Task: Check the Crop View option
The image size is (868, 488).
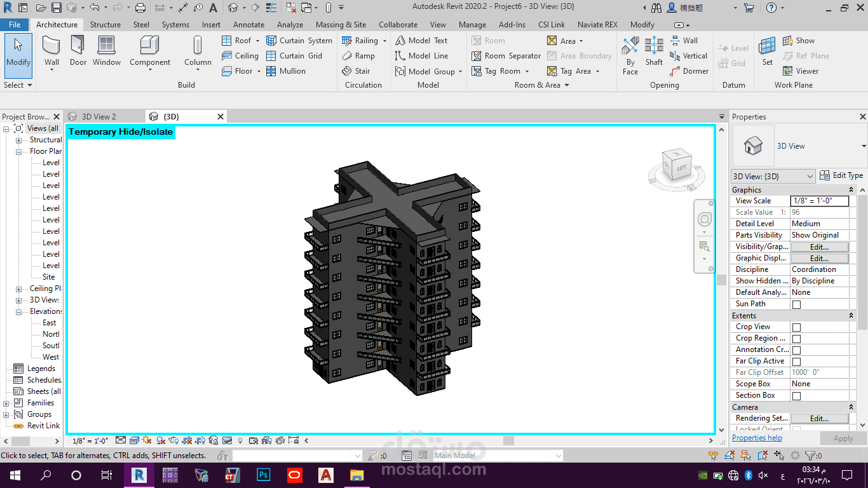Action: coord(796,327)
